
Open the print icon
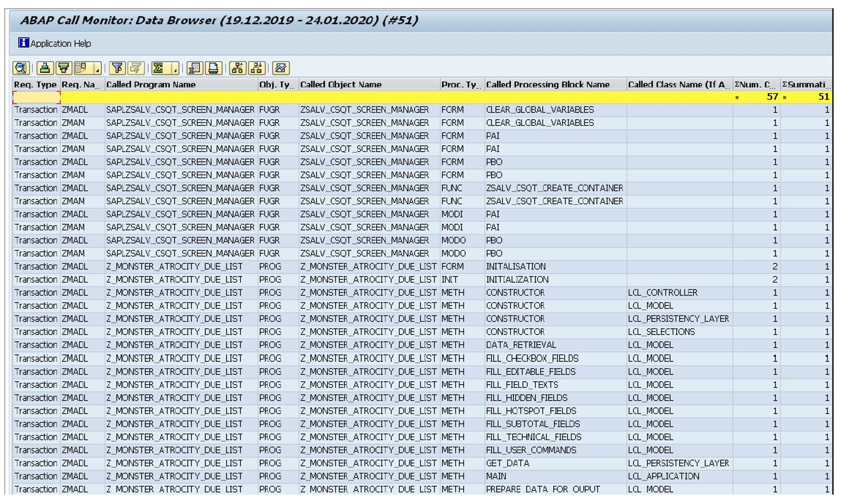point(212,68)
